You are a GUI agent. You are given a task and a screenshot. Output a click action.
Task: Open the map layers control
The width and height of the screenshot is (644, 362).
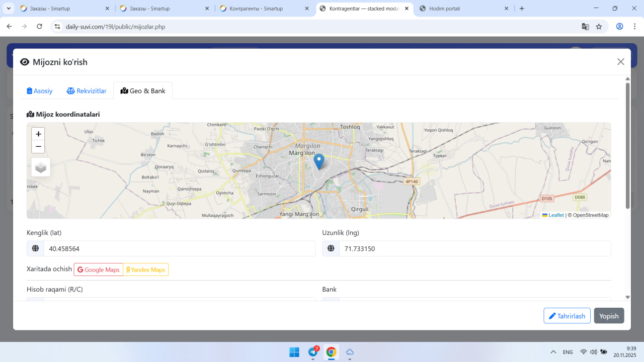pyautogui.click(x=41, y=167)
